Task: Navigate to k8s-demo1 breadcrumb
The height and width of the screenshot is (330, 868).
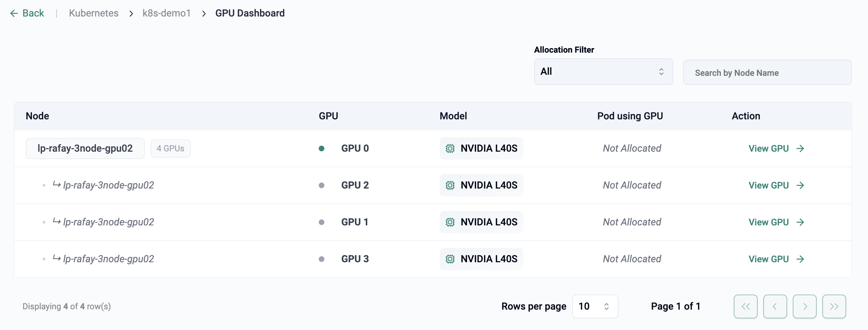Action: point(166,13)
